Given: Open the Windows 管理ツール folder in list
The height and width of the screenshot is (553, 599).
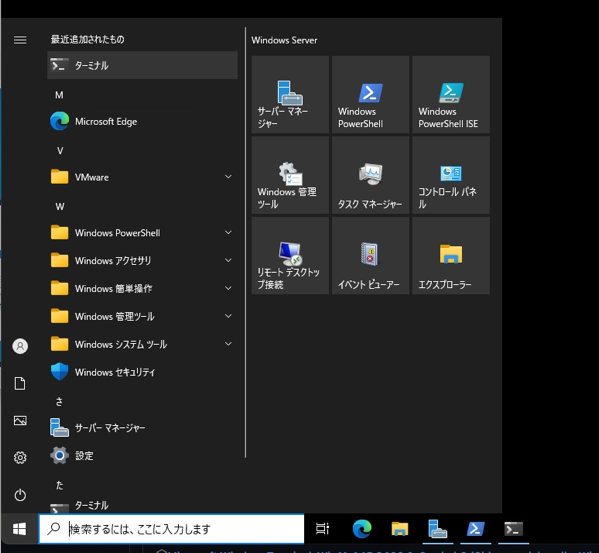Looking at the screenshot, I should point(142,316).
